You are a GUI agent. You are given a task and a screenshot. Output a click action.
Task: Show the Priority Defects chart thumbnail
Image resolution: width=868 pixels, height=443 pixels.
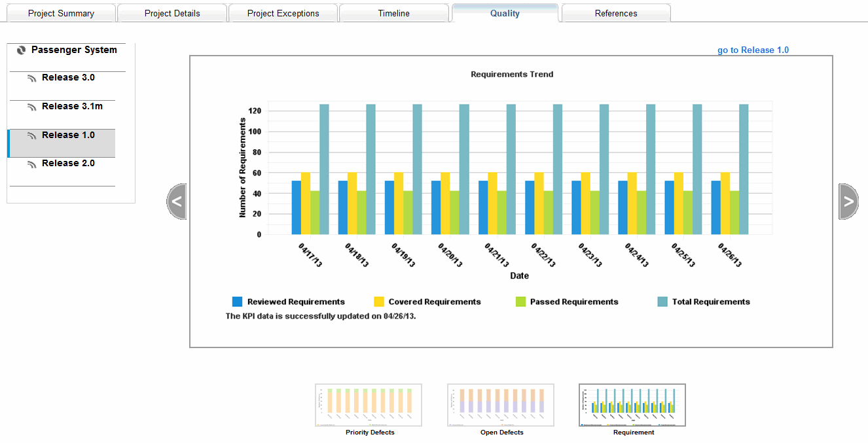[369, 406]
